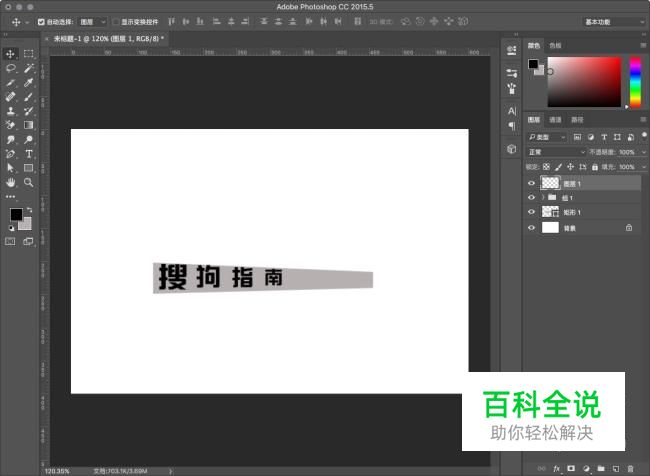Delete layer with the trash icon
Screen dimensions: 650x476
(x=630, y=469)
